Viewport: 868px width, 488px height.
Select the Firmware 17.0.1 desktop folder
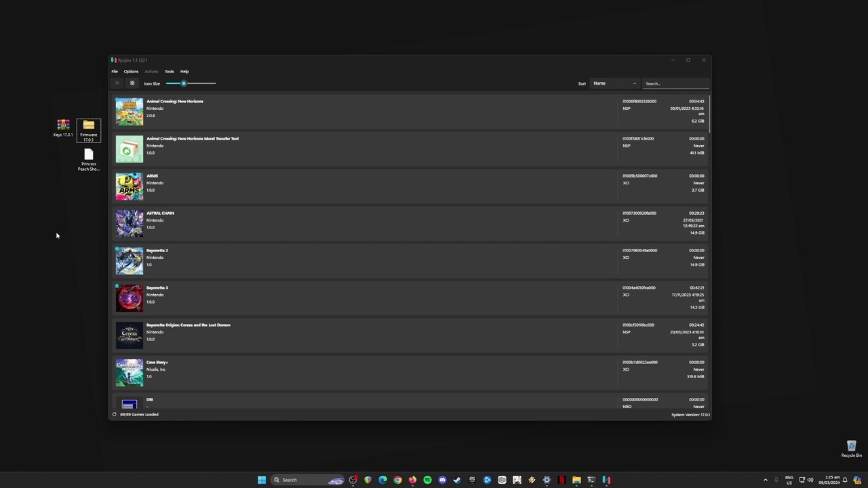coord(89,131)
